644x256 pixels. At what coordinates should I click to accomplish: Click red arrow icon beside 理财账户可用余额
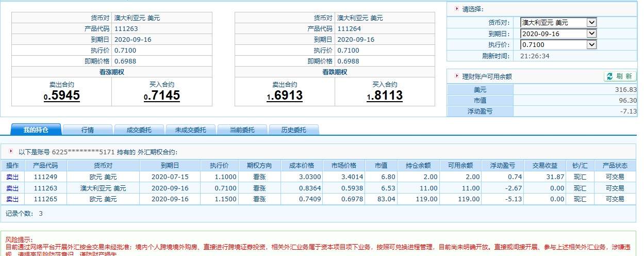click(x=456, y=76)
